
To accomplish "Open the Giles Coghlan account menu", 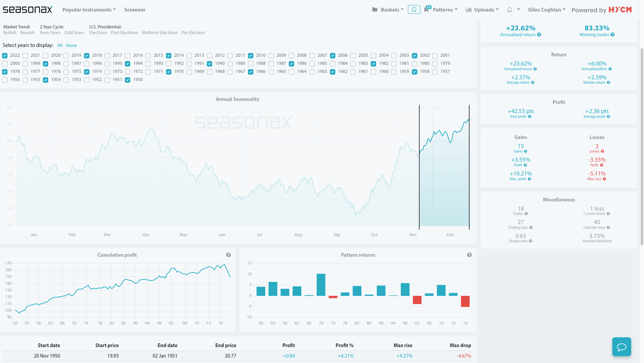I will coord(547,10).
